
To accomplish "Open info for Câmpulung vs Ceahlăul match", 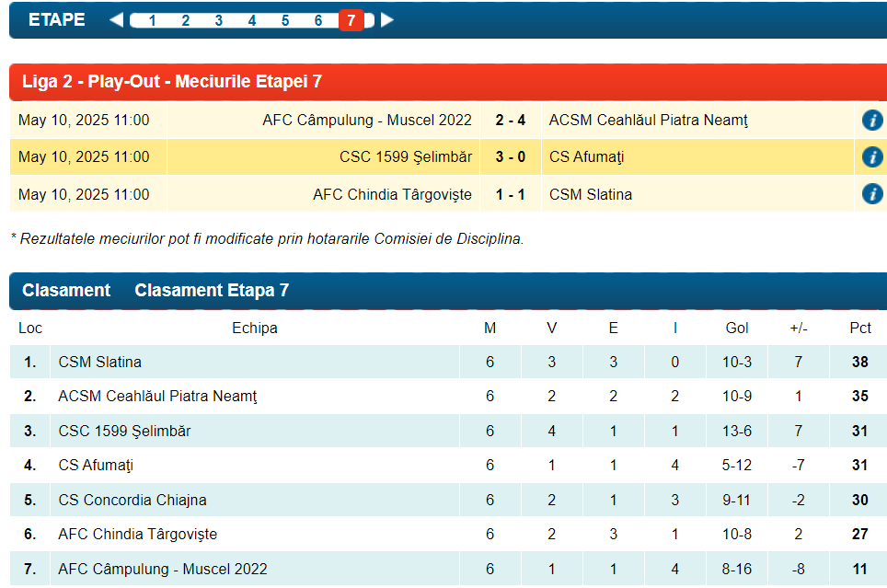I will point(871,121).
